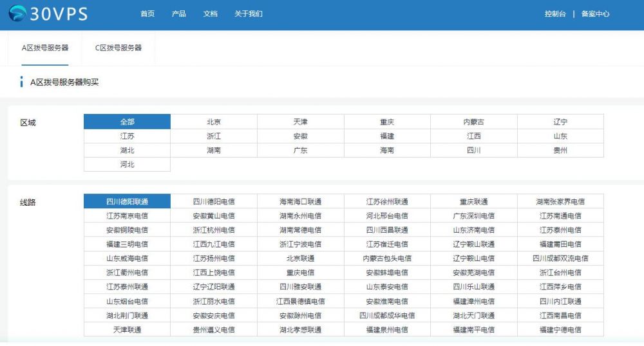
Task: Pick the 浙江 region
Action: point(214,136)
